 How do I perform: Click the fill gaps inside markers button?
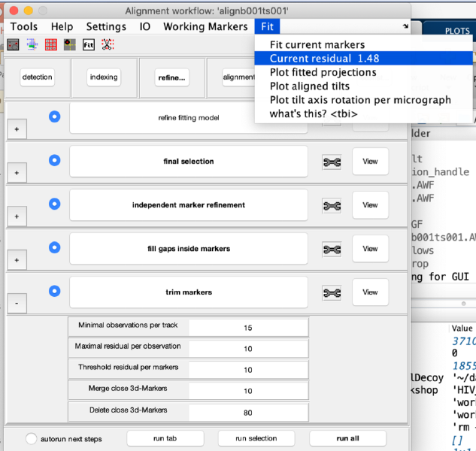click(189, 249)
